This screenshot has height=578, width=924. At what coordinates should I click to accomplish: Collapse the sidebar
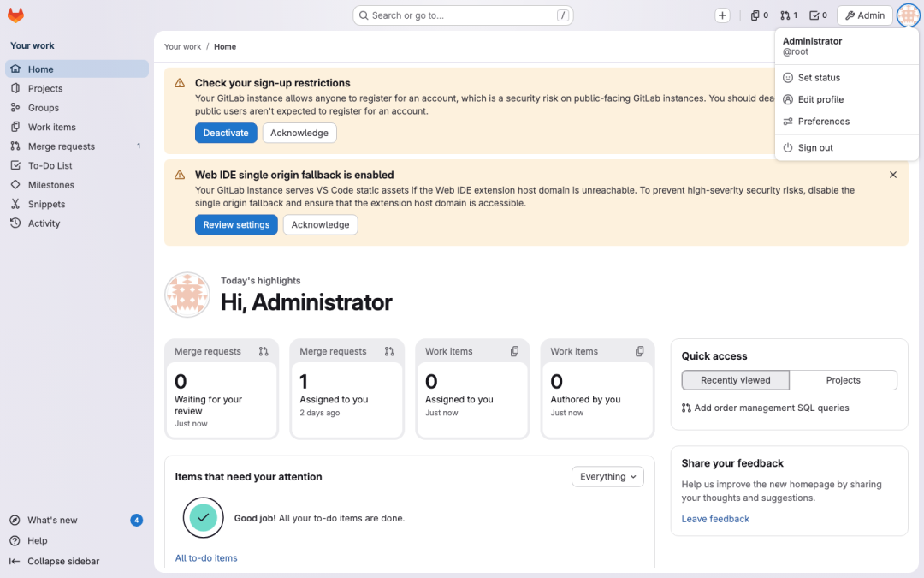point(77,562)
